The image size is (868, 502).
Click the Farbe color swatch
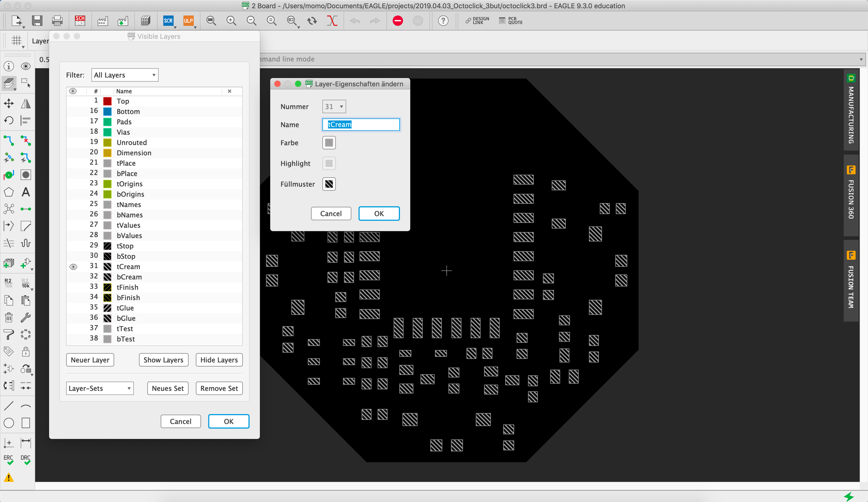(x=329, y=143)
